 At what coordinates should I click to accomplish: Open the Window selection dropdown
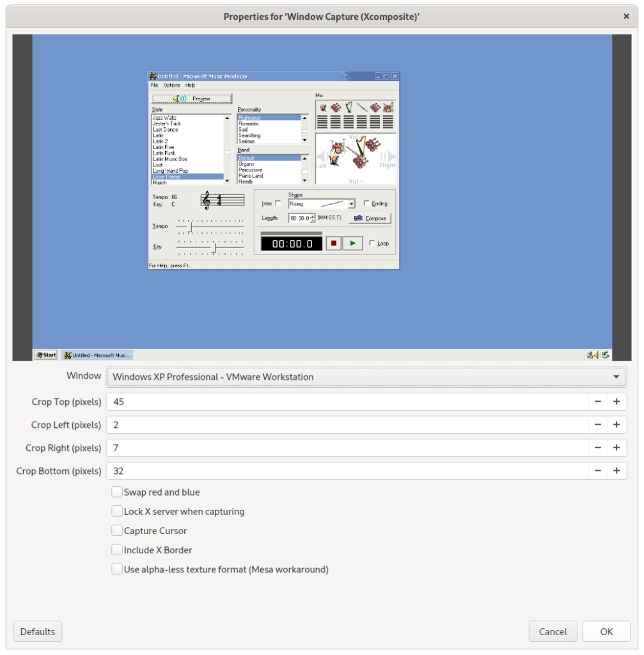point(366,377)
